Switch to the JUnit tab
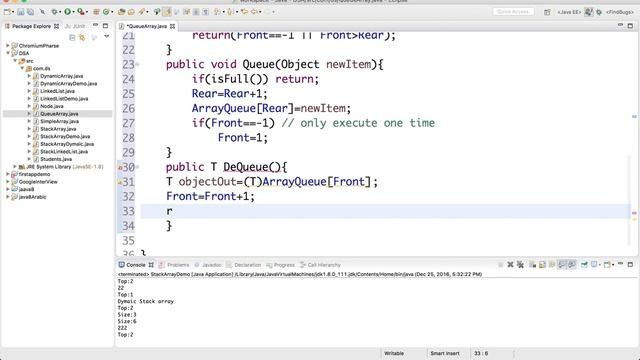This screenshot has height=360, width=640. pyautogui.click(x=75, y=26)
